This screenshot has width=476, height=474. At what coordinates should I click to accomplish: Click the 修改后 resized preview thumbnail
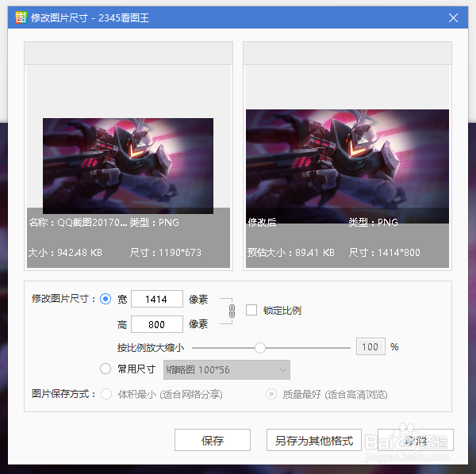[x=347, y=166]
